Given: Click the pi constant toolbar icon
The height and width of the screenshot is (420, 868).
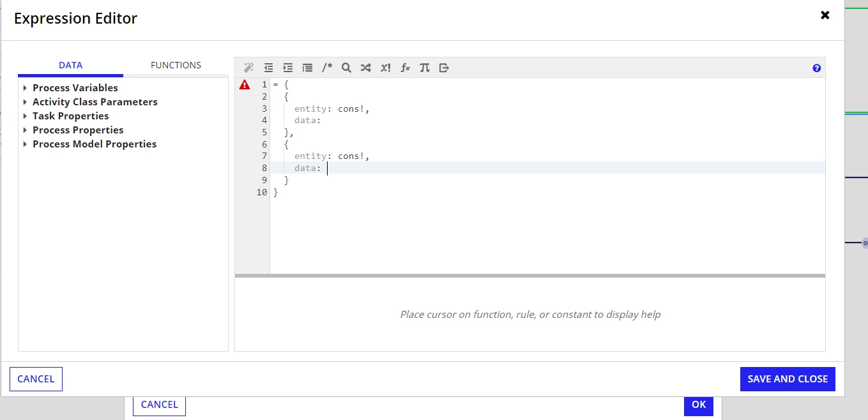Looking at the screenshot, I should pyautogui.click(x=425, y=68).
